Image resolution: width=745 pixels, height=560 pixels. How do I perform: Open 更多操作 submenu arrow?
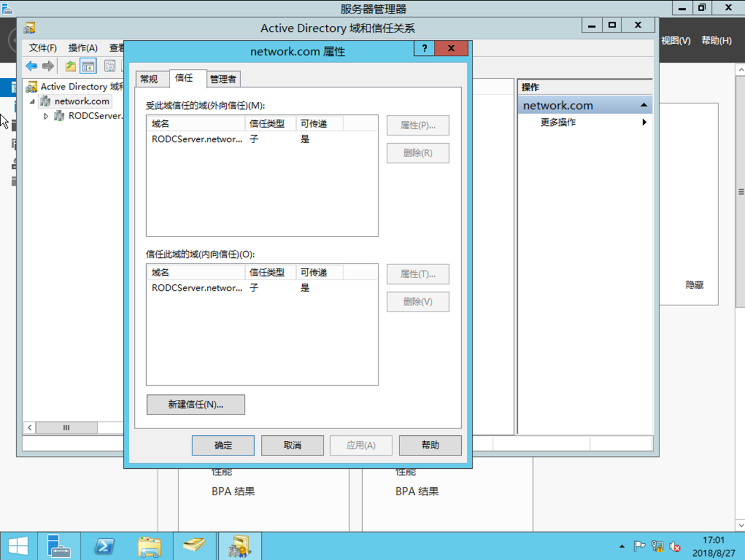point(644,122)
